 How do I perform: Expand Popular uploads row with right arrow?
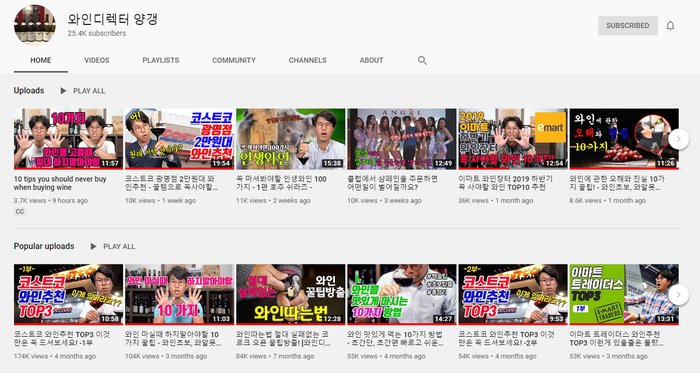point(679,294)
